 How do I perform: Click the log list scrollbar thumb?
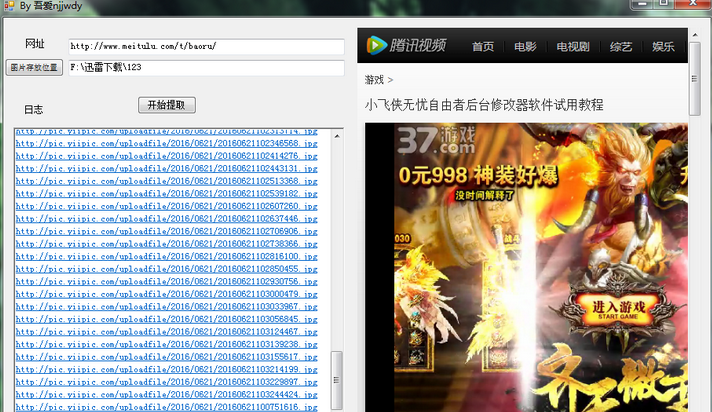tap(336, 380)
